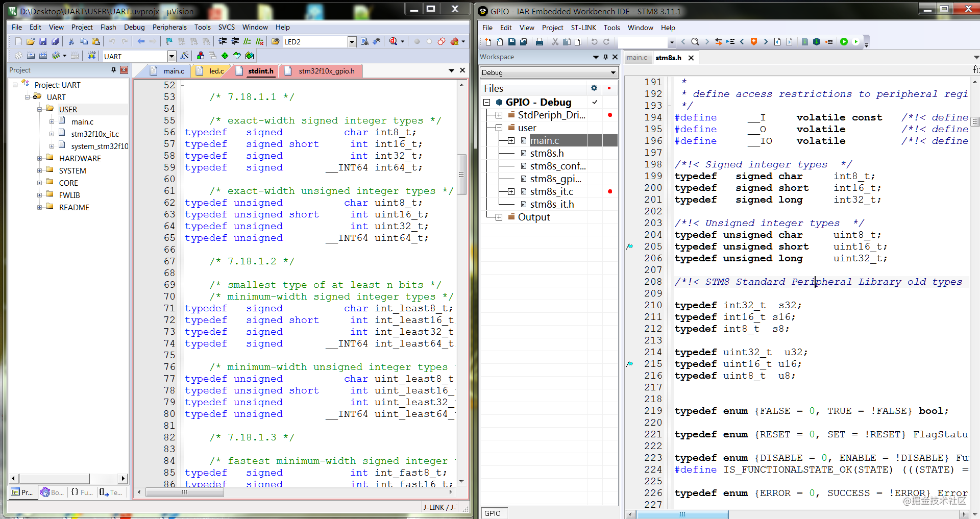Open UART target dropdown in µVision
This screenshot has width=980, height=519.
pos(172,56)
